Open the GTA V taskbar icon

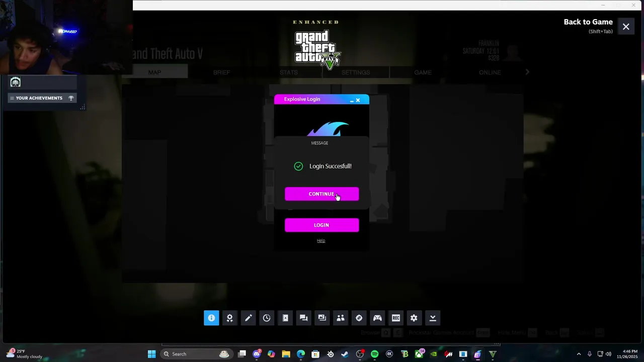pyautogui.click(x=493, y=354)
